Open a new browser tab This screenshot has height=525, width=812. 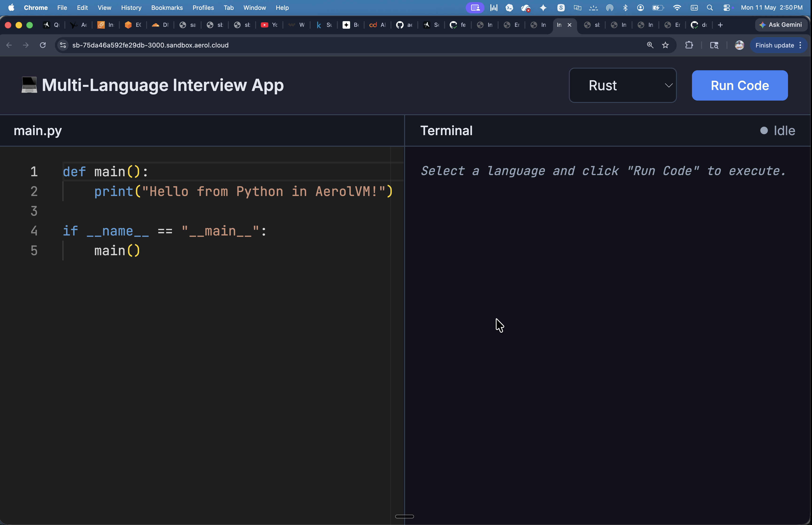pyautogui.click(x=720, y=25)
